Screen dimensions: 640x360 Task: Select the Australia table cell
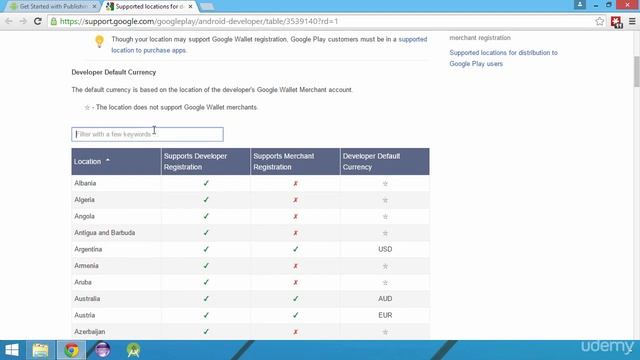(x=116, y=299)
